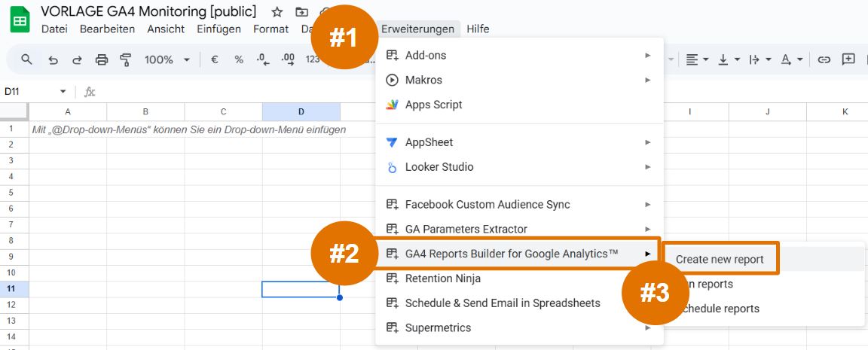Undo the last action
This screenshot has height=350, width=868.
click(53, 59)
